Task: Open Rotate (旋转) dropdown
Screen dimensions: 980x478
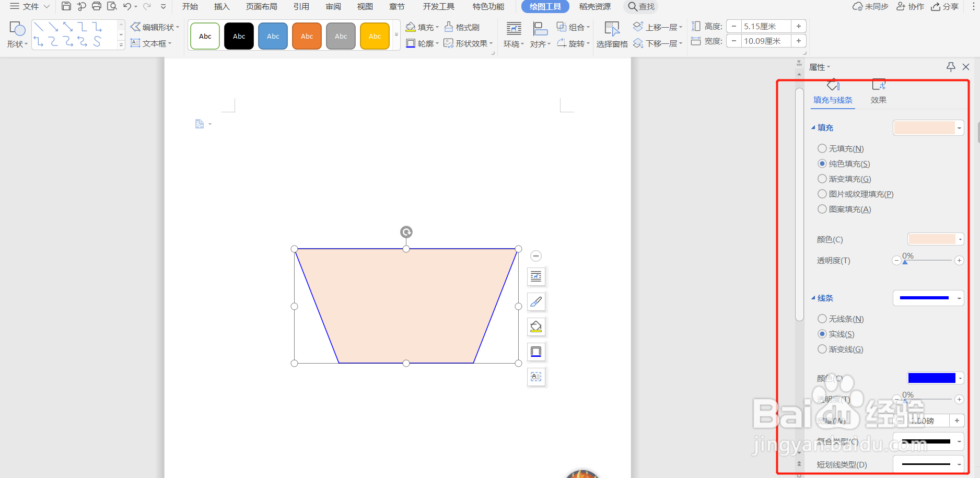Action: click(573, 43)
